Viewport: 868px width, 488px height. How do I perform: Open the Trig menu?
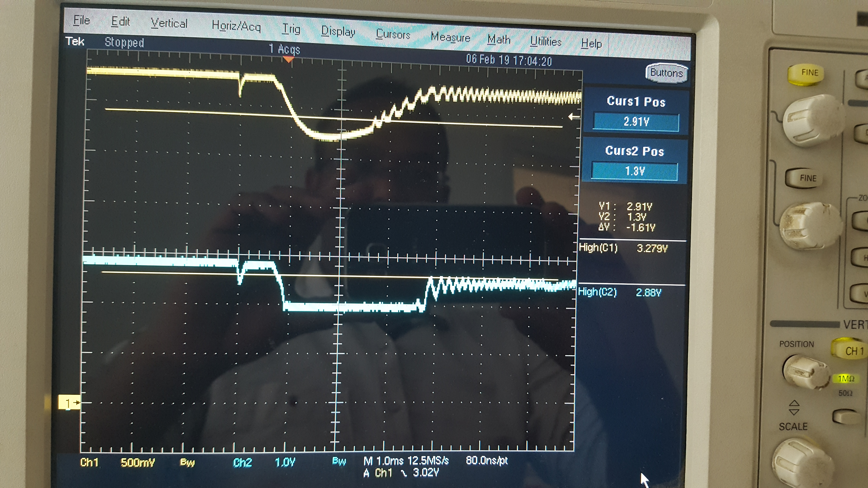click(x=291, y=29)
